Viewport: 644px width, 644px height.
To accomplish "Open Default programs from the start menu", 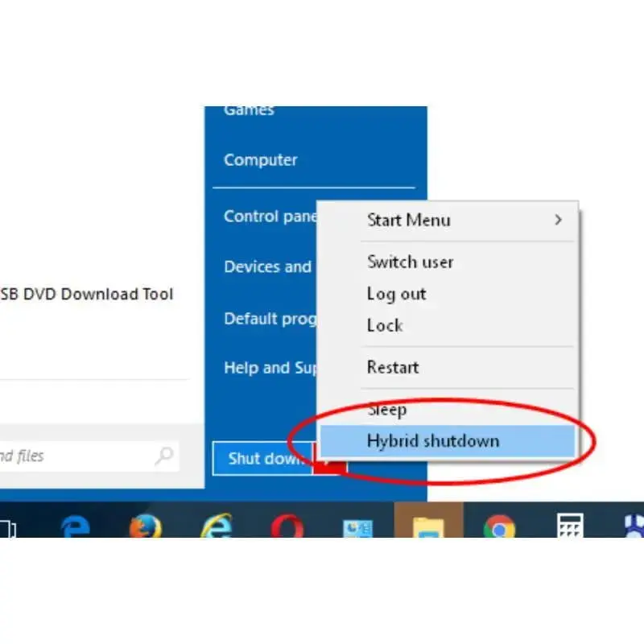I will point(270,319).
